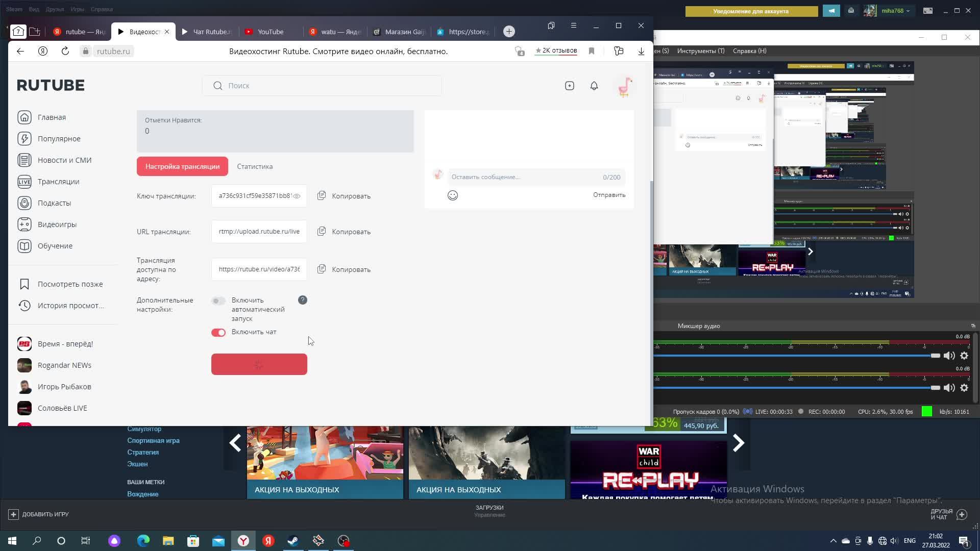Reveal stream key with the eye icon
The width and height of the screenshot is (980, 551).
click(297, 196)
